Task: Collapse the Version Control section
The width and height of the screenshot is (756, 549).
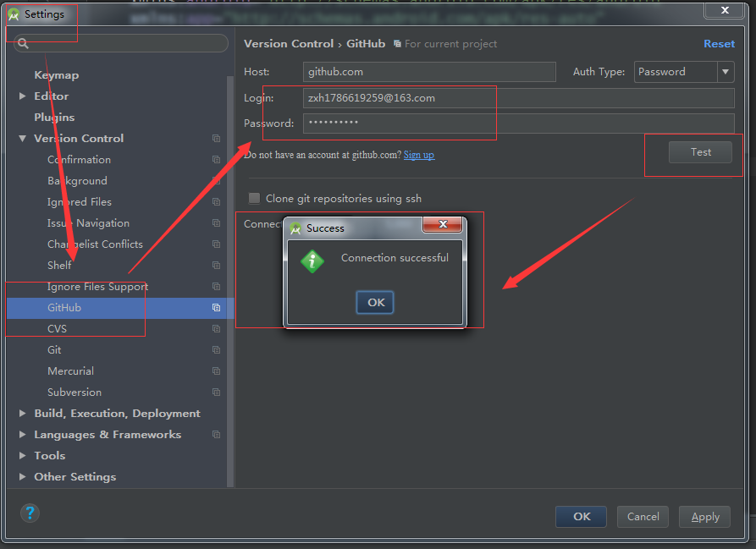Action: point(22,139)
